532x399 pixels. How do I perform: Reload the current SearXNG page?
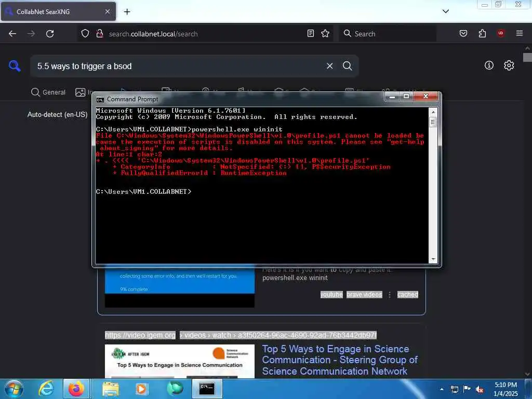pyautogui.click(x=50, y=34)
